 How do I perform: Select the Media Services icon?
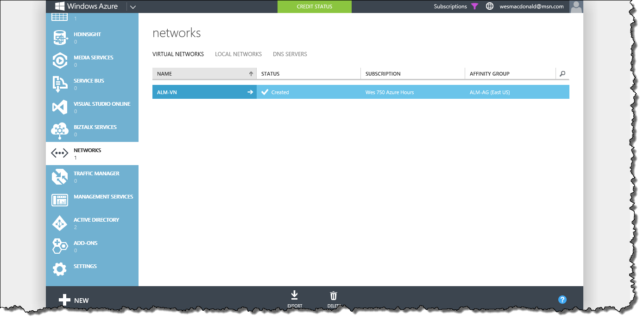60,61
